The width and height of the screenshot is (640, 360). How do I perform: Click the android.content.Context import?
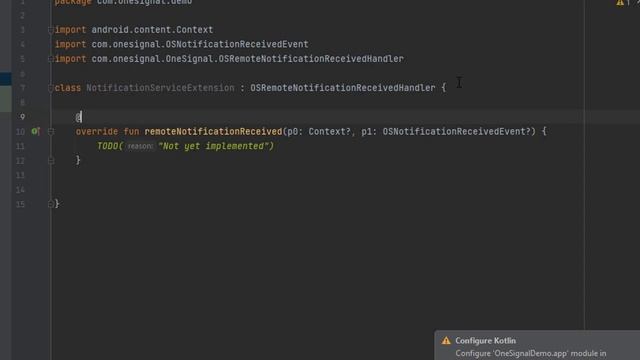(152, 30)
